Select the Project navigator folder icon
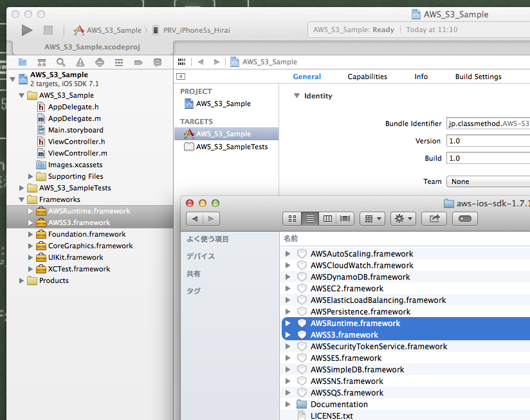Screen dimensions: 530x420 [x=23, y=62]
